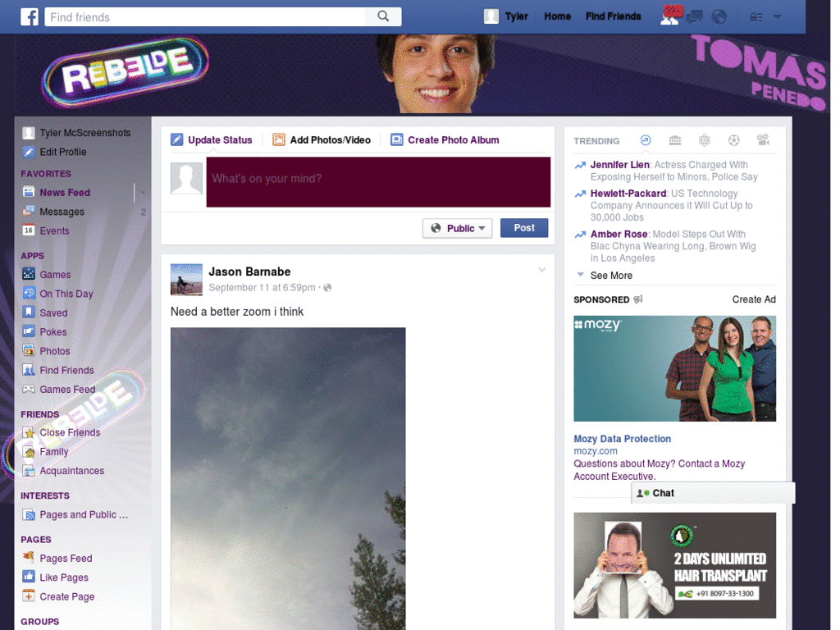Click the Create Page plus icon
The image size is (840, 630).
coord(29,596)
